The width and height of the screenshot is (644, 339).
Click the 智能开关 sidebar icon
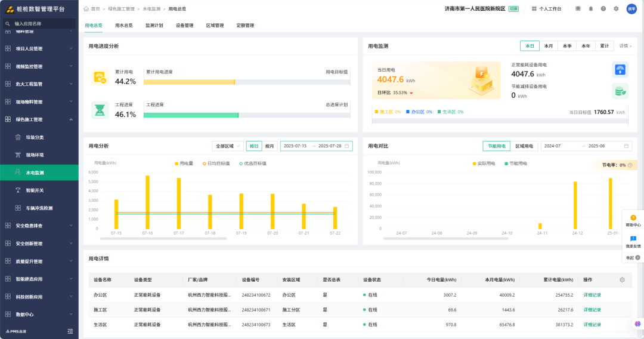[18, 190]
